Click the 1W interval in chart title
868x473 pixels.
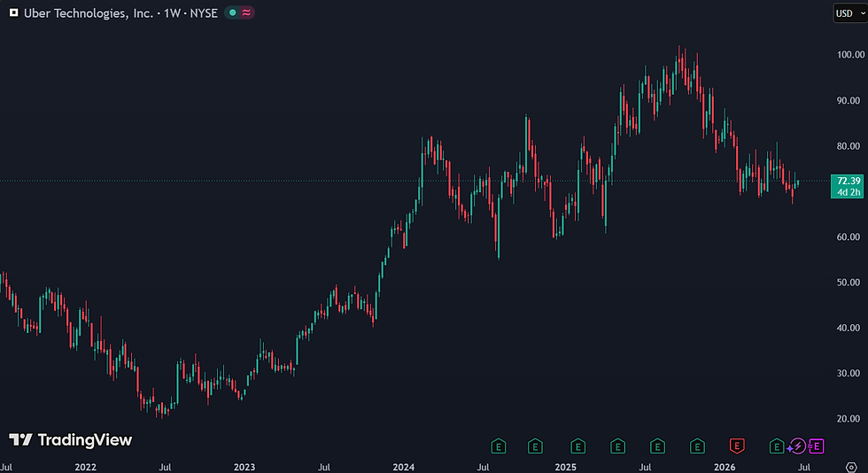click(172, 12)
